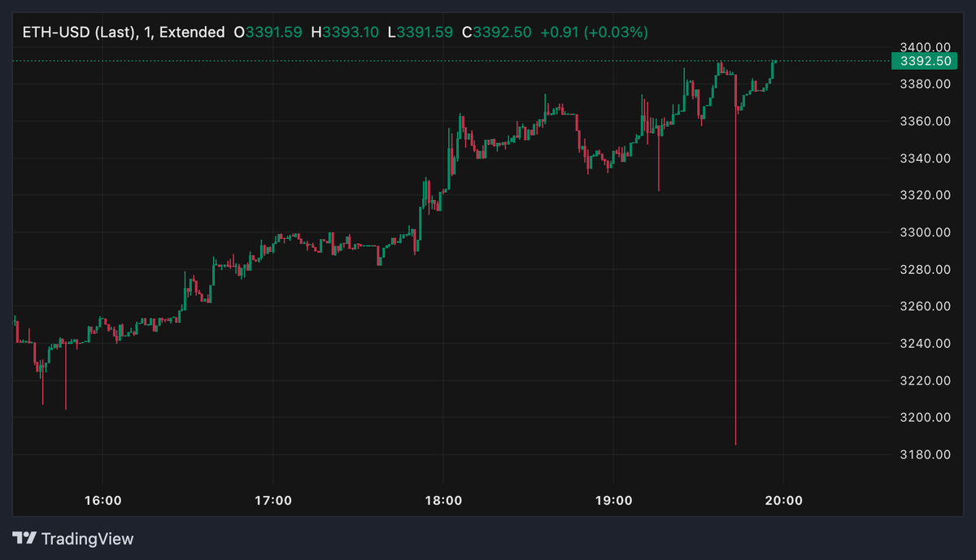Screen dimensions: 976x560
Task: Click the 3200.00 price axis label
Action: [926, 418]
